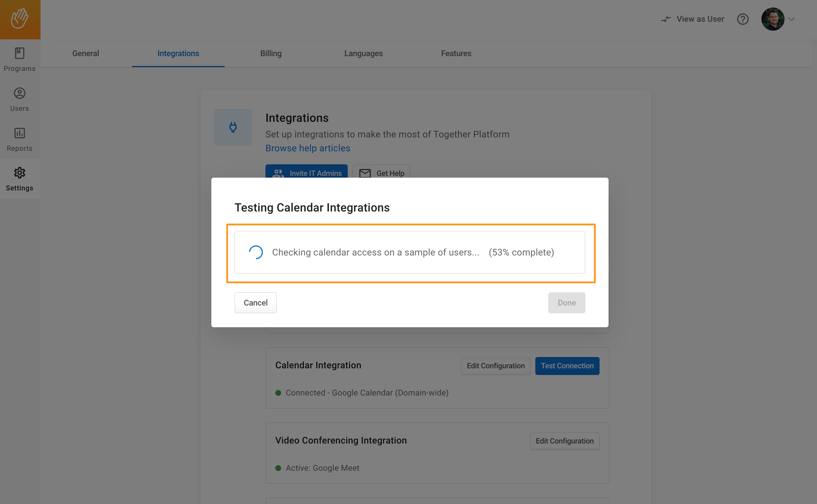This screenshot has height=504, width=817.
Task: Click the Together hand logo
Action: click(20, 19)
